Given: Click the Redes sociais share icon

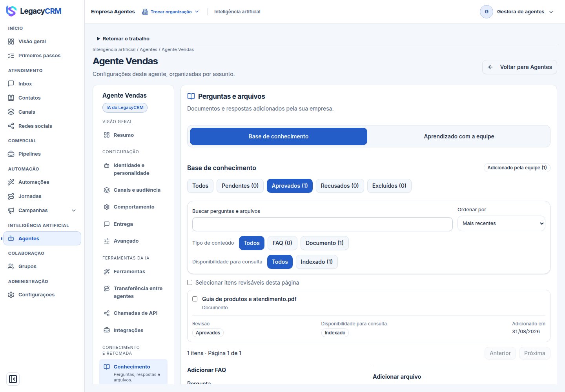Looking at the screenshot, I should click(x=11, y=126).
